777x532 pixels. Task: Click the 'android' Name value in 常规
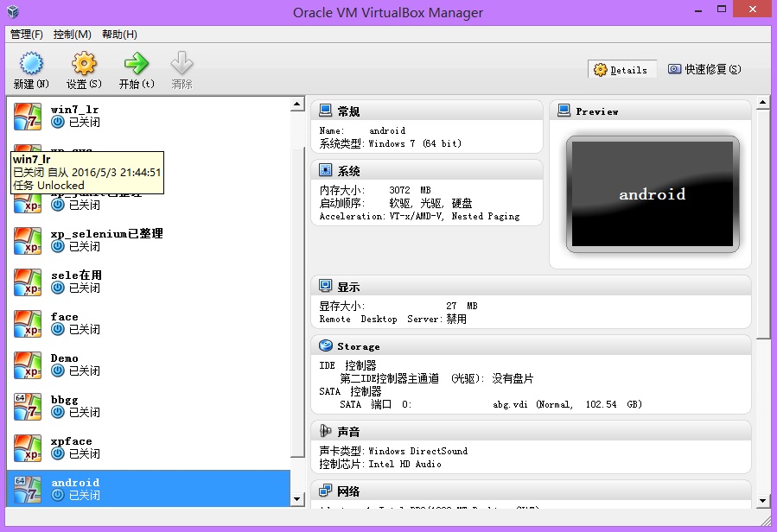387,130
